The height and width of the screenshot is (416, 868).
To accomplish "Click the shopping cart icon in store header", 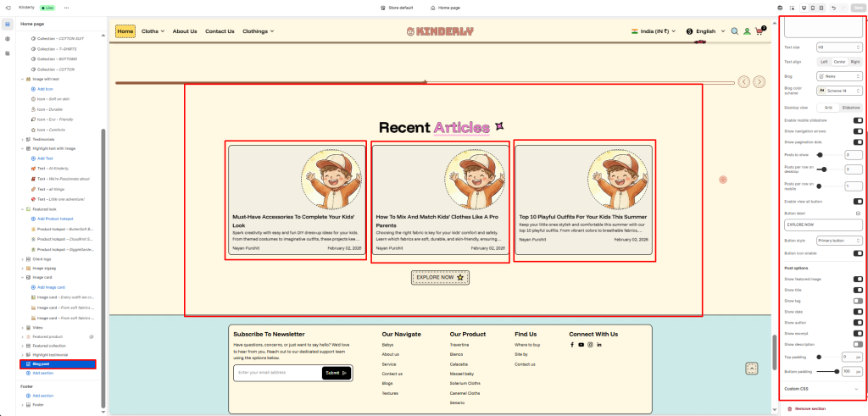I will 760,31.
